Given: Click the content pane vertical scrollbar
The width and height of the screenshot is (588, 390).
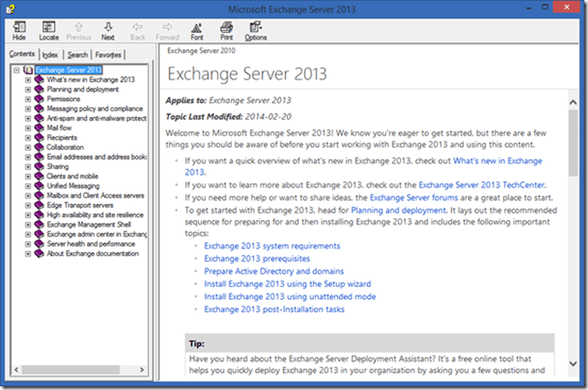Looking at the screenshot, I should click(572, 228).
